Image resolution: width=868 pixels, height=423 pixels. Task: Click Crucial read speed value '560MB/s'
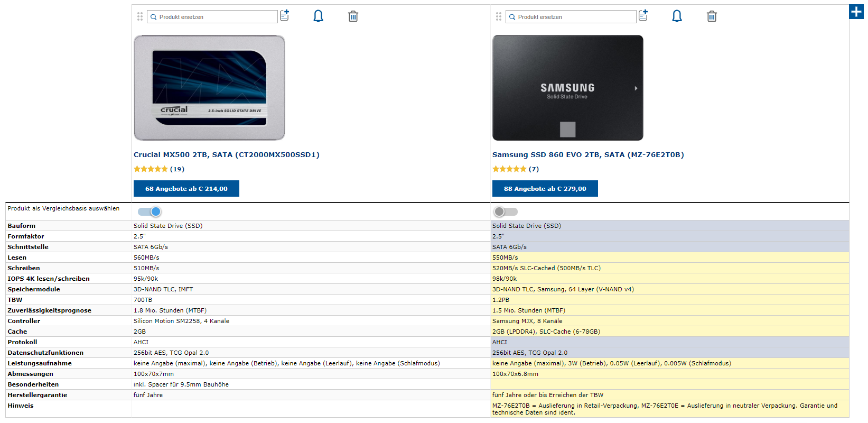pos(146,258)
